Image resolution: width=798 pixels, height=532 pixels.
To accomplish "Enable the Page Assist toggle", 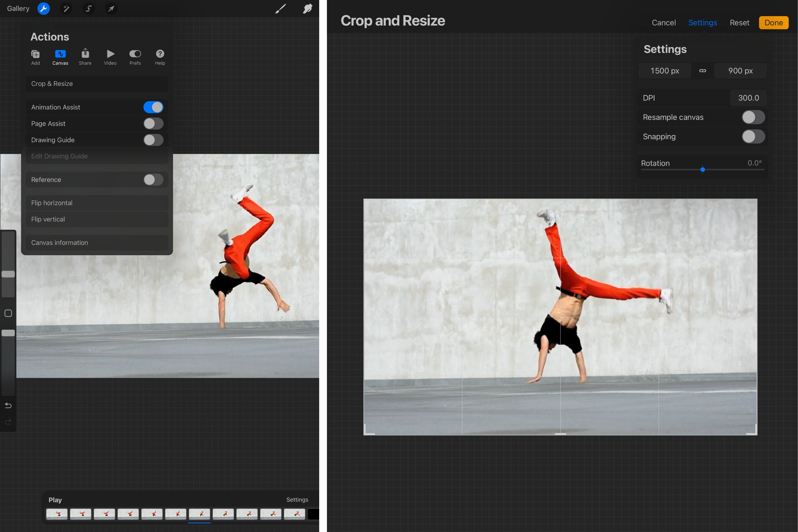I will tap(153, 123).
